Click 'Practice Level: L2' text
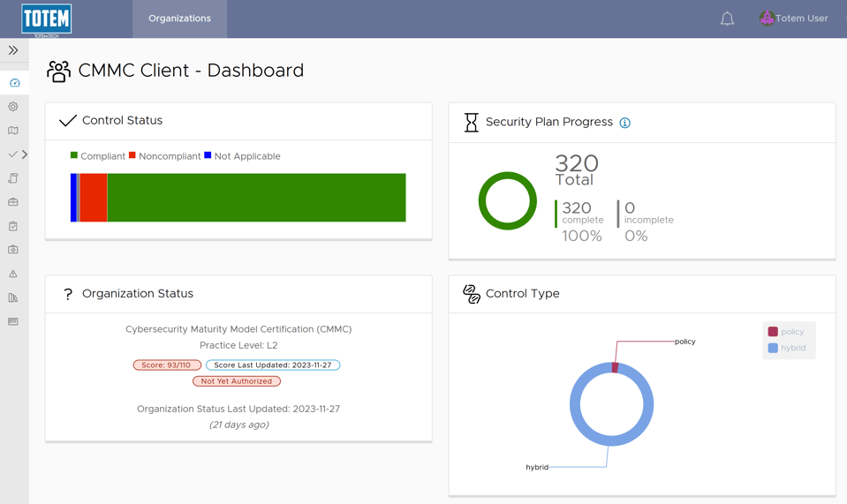The height and width of the screenshot is (504, 847). point(238,345)
